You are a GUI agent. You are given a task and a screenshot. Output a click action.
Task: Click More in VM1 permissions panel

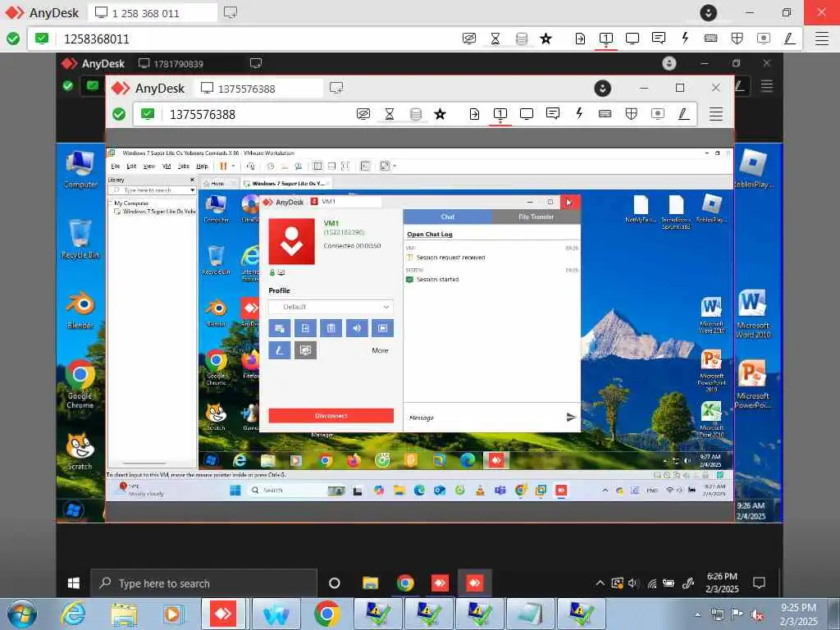(x=380, y=350)
